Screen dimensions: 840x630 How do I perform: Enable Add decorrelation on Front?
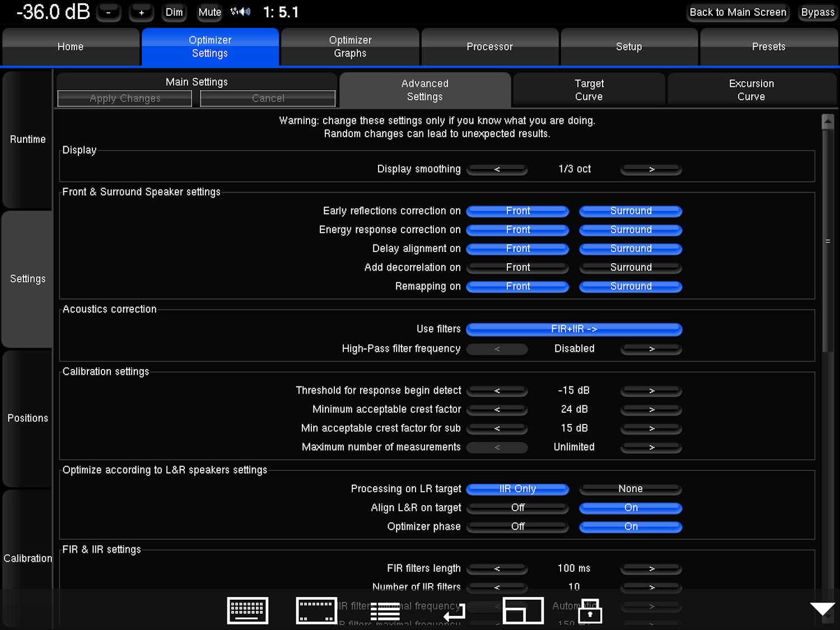[517, 268]
